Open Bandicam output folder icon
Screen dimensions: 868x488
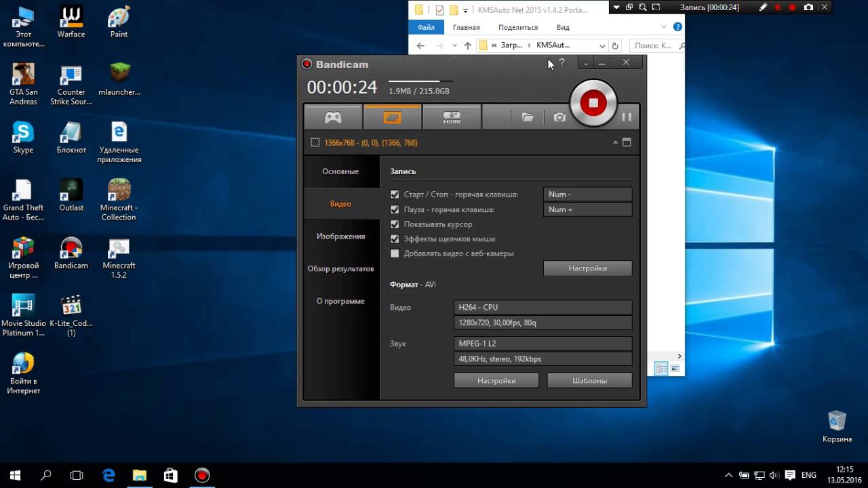527,117
